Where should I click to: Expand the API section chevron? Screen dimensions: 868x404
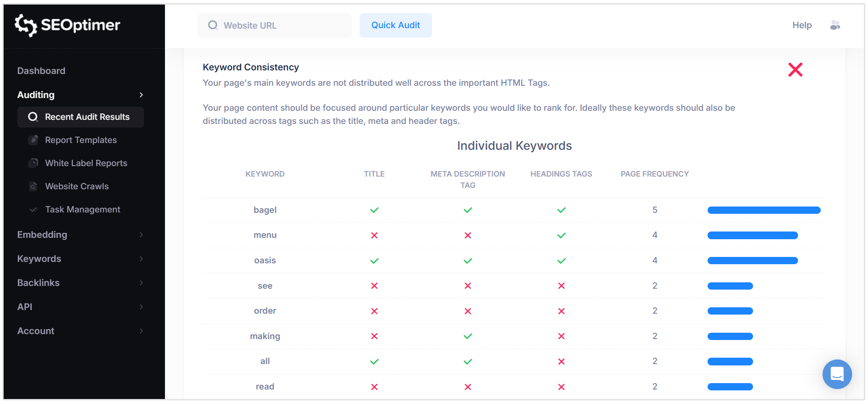pos(141,307)
